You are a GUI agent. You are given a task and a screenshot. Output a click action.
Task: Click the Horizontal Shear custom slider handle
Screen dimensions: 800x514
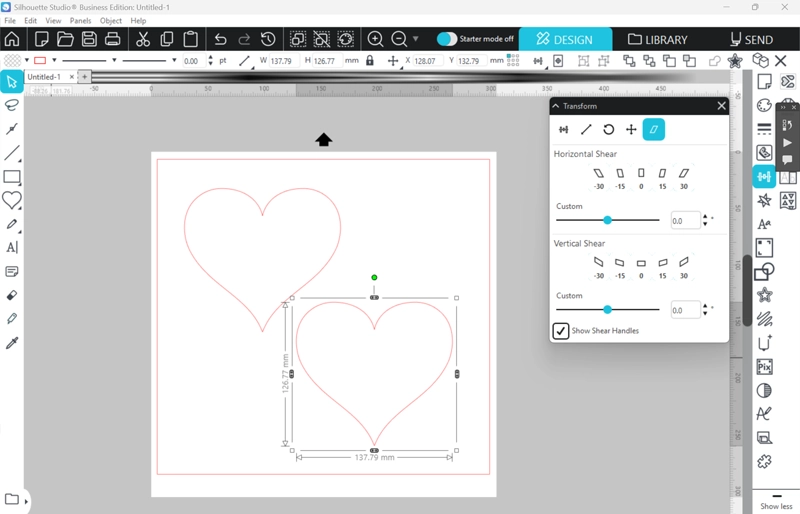(607, 220)
